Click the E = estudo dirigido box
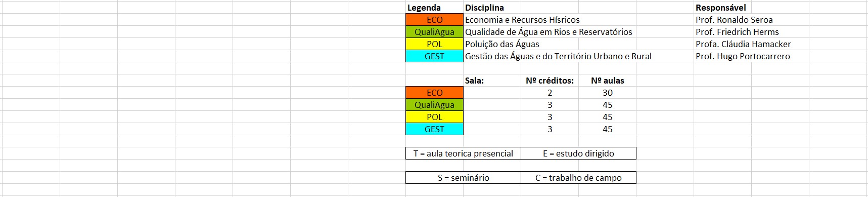Image resolution: width=868 pixels, height=197 pixels. [578, 153]
